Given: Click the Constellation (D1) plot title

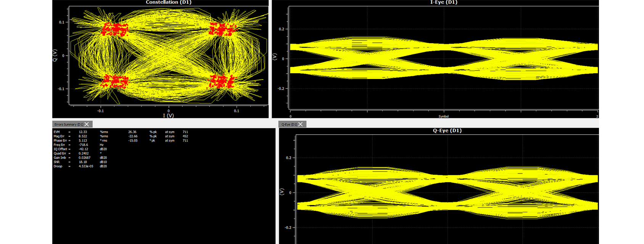Looking at the screenshot, I should pos(168,2).
